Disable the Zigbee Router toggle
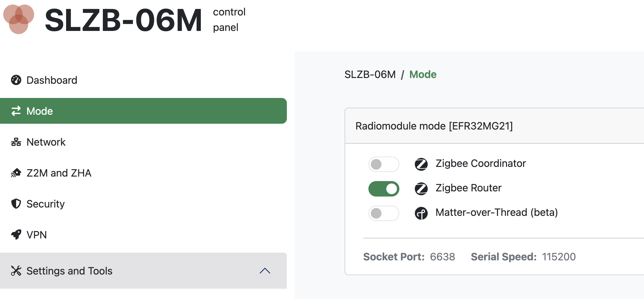The width and height of the screenshot is (644, 299). point(384,189)
